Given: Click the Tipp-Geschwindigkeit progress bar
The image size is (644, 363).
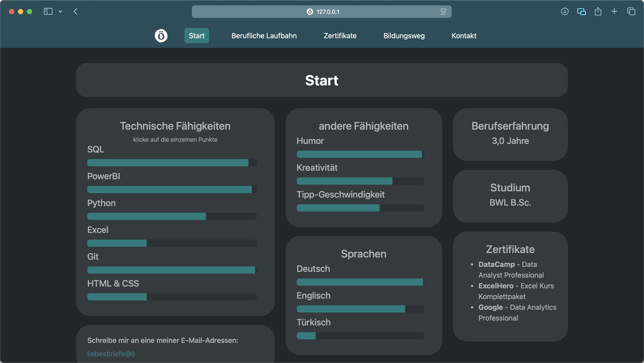Looking at the screenshot, I should pyautogui.click(x=360, y=208).
